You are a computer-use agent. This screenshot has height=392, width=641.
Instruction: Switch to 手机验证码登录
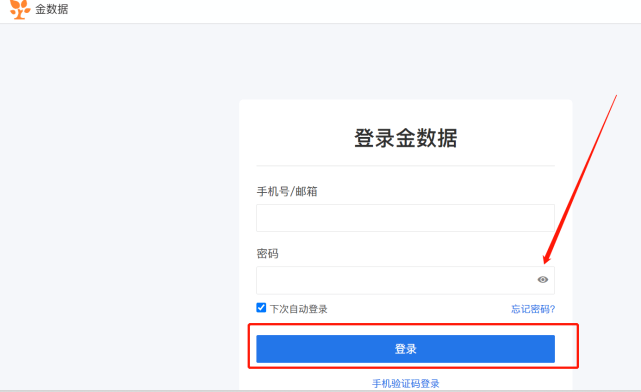(406, 383)
